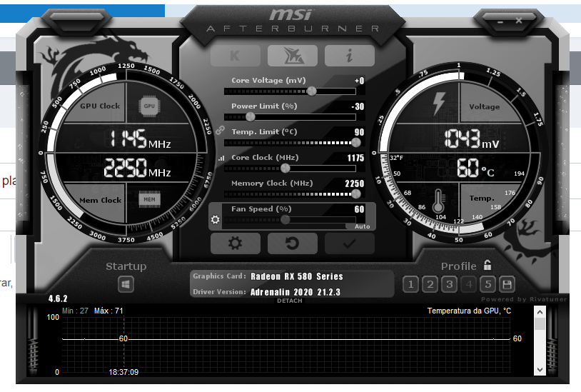Toggle the fan speed Auto button
Viewport: 581px width, 392px height.
click(362, 226)
